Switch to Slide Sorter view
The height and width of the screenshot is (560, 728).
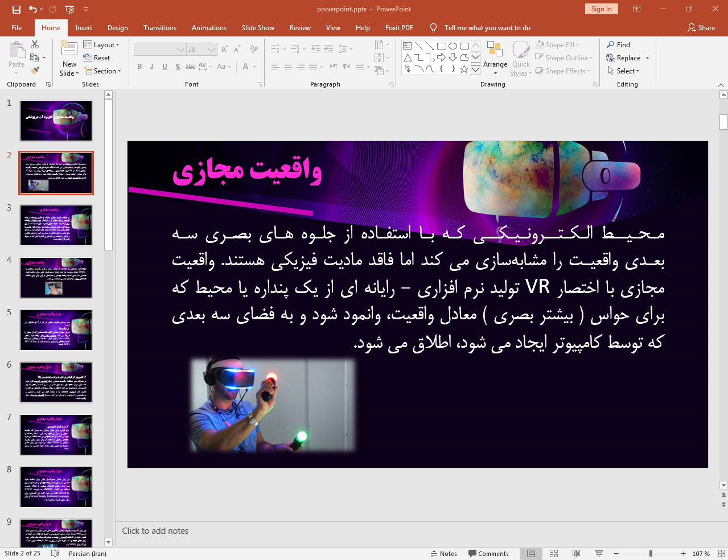point(554,554)
